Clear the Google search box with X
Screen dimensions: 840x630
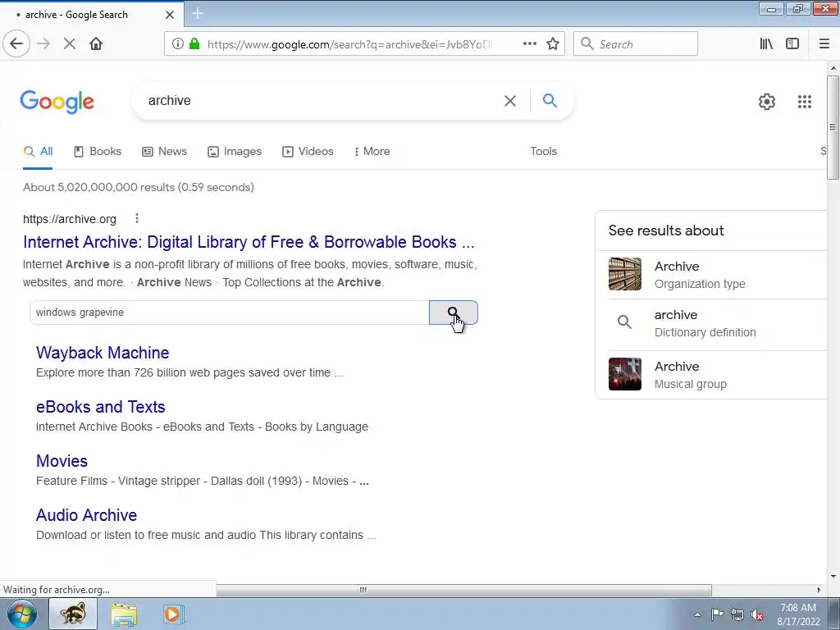[510, 101]
